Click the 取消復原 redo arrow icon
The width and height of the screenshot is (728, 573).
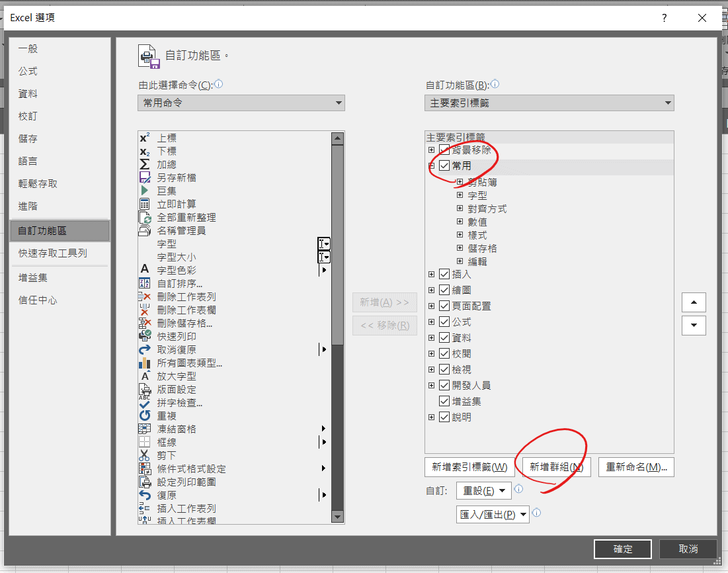[x=144, y=349]
